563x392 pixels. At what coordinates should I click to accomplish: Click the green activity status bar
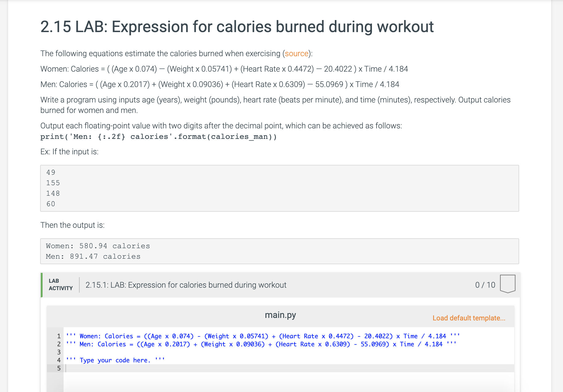pyautogui.click(x=41, y=285)
